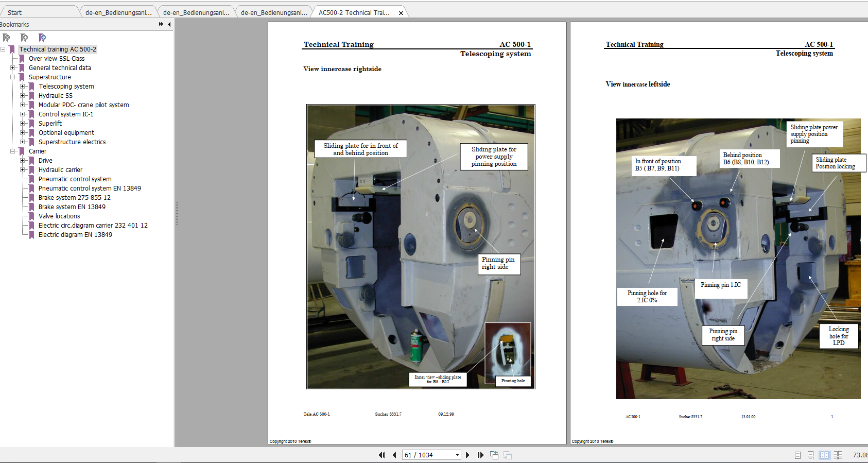The image size is (868, 463).
Task: Click the greyed next view icon
Action: (508, 455)
